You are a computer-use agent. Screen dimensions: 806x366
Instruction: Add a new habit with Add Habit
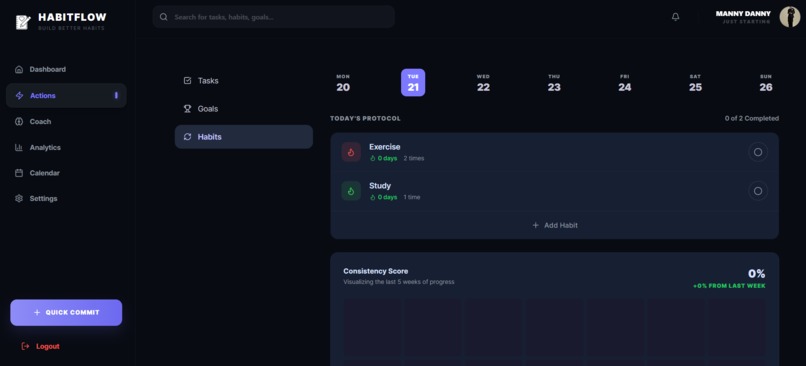(x=555, y=225)
